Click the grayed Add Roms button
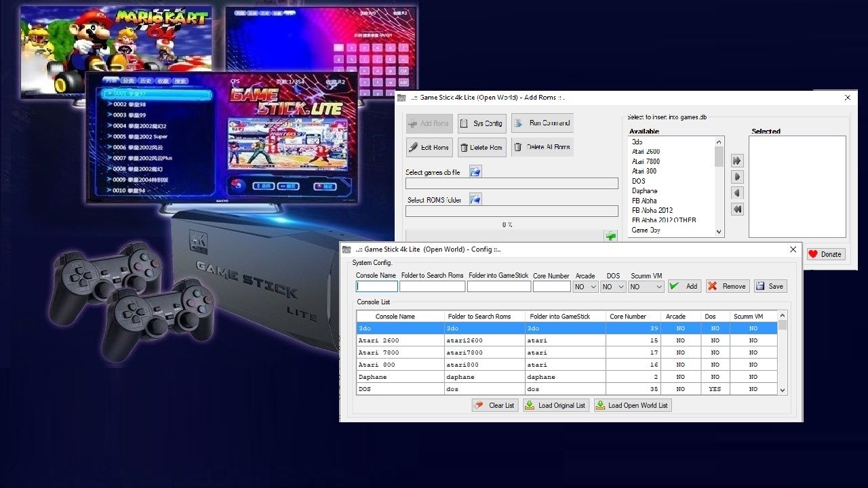Viewport: 868px width, 488px height. (429, 123)
